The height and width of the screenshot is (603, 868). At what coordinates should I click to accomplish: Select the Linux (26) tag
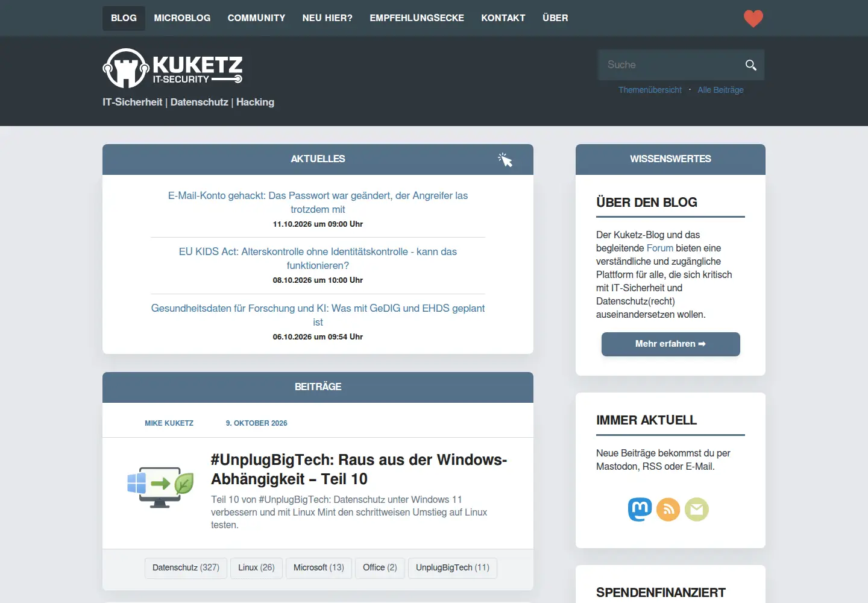(256, 567)
